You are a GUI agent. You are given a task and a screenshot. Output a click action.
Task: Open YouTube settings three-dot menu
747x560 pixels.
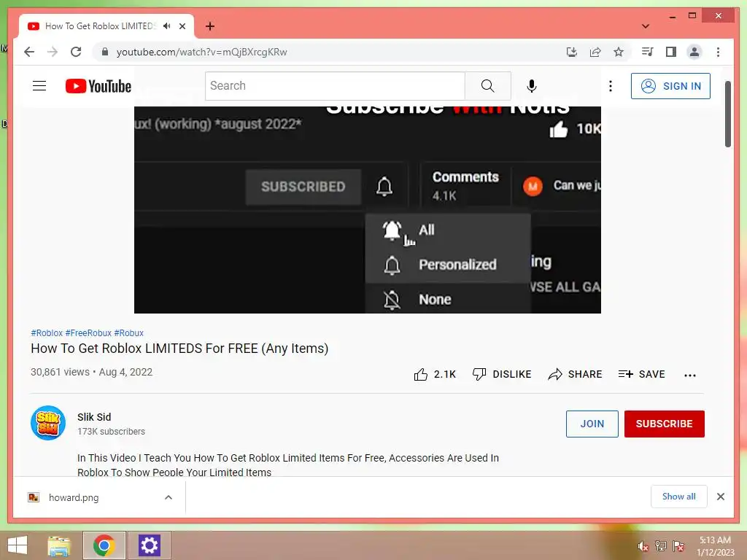click(611, 86)
